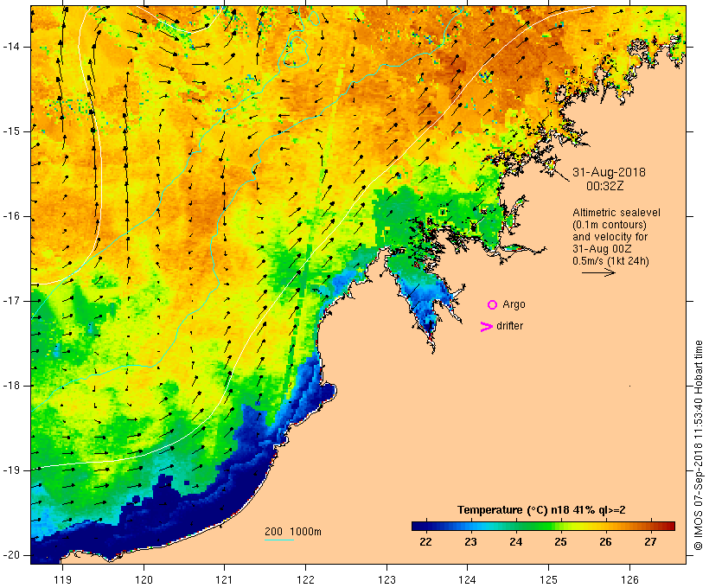This screenshot has height=588, width=709.
Task: Click the longitude axis label 121
Action: tap(224, 579)
